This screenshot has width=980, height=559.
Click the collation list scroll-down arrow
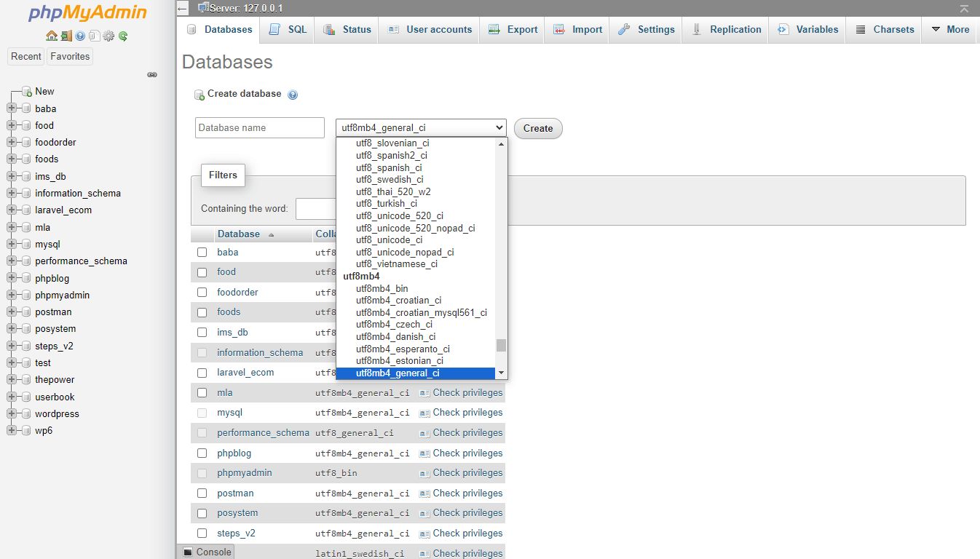pyautogui.click(x=501, y=373)
